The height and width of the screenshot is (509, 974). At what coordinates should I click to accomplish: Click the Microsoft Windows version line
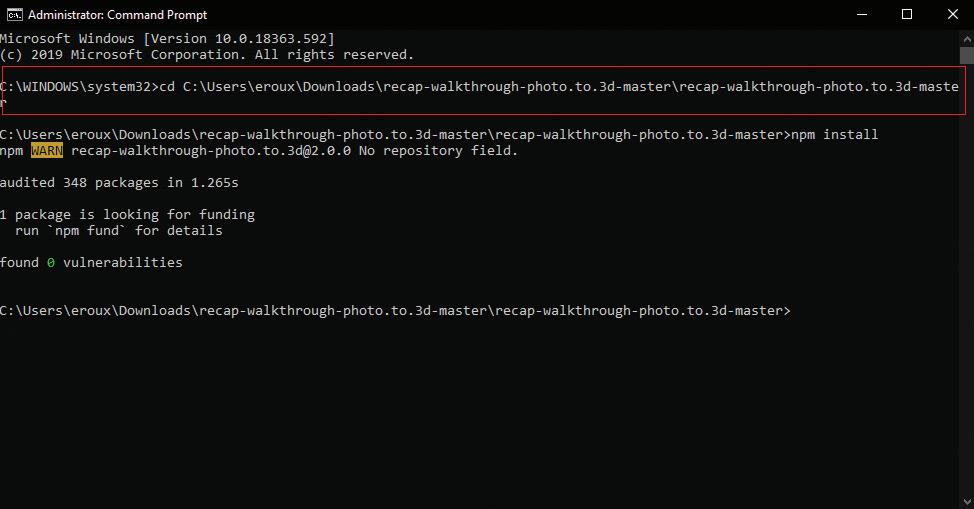click(x=167, y=39)
